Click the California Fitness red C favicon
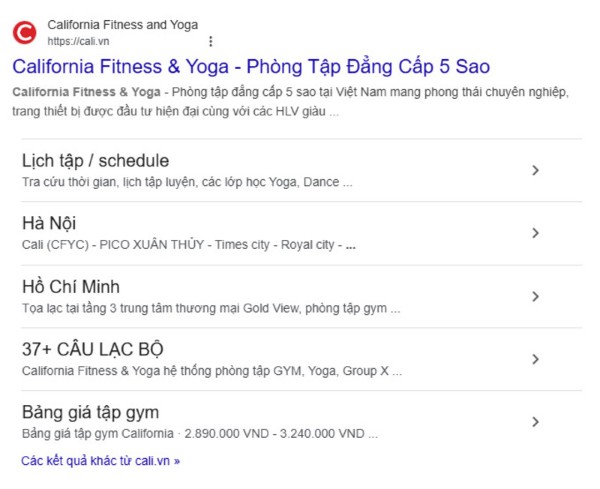Screen dimensions: 600x489 click(24, 33)
